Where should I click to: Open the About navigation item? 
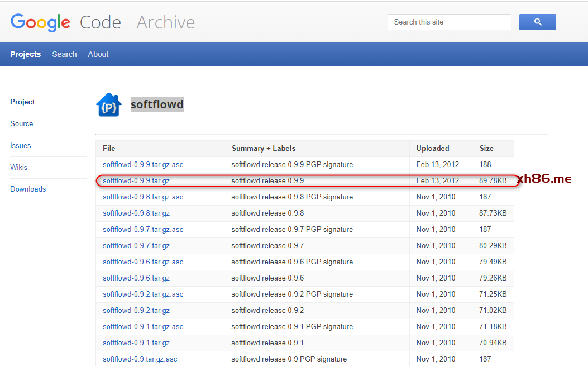point(98,54)
